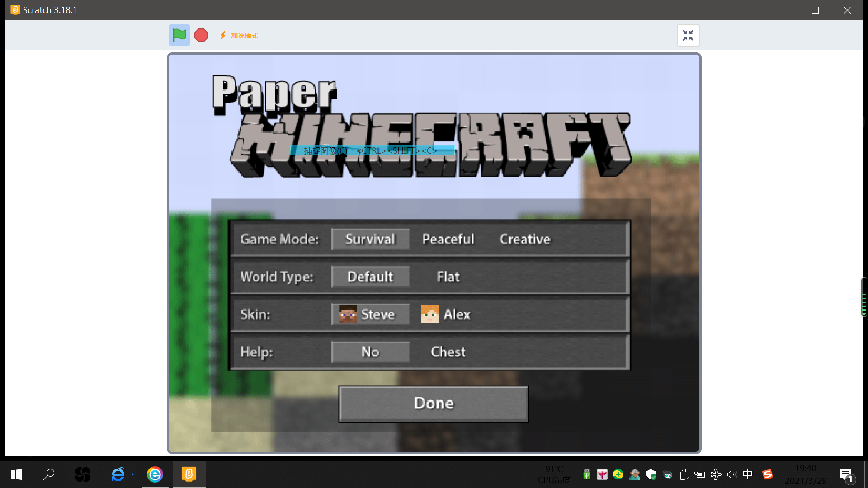Choose Flat world type
868x488 pixels.
(448, 277)
